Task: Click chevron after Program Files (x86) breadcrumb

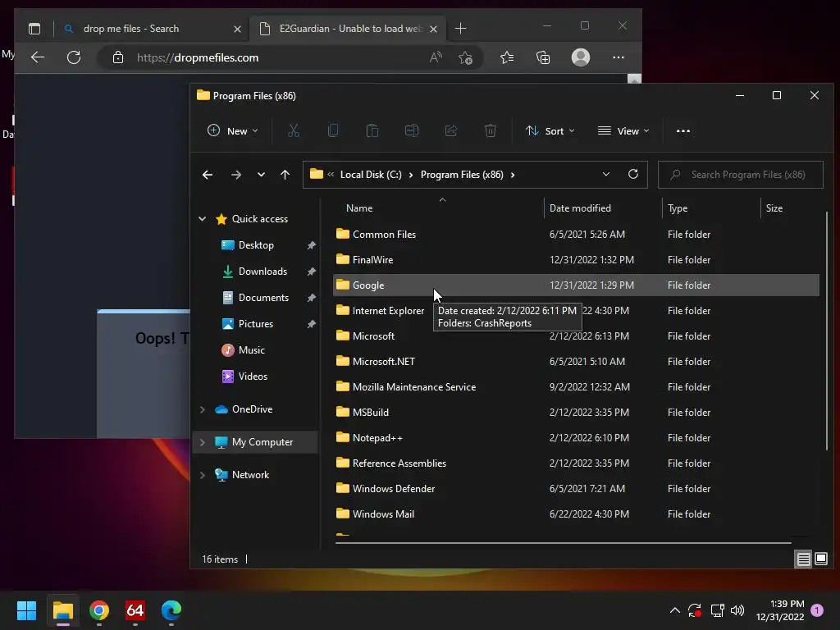Action: (513, 175)
